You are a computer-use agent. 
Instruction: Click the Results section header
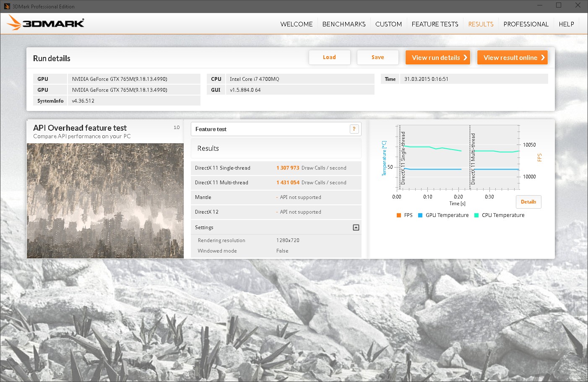pos(276,148)
